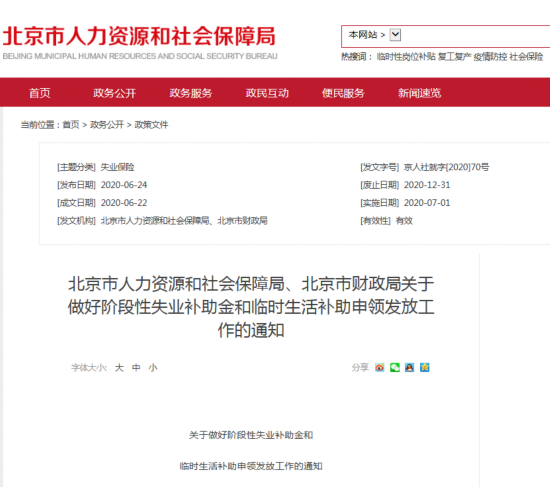Select the hot search term 复工复产
Screen dimensions: 550x487
454,56
